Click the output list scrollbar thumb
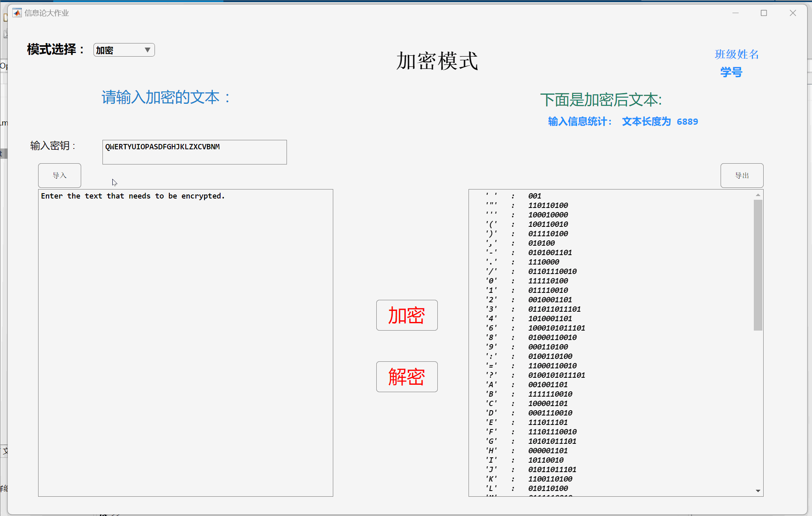Screen dimensions: 812x516 (758, 265)
